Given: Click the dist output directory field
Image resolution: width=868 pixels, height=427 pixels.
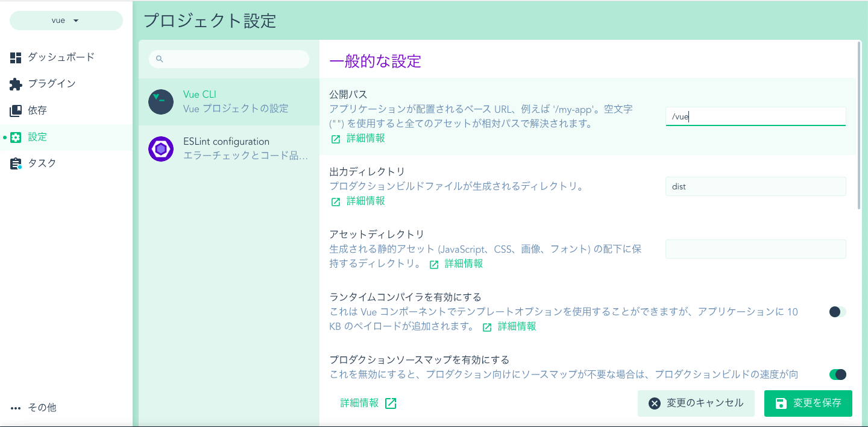Looking at the screenshot, I should click(x=755, y=186).
